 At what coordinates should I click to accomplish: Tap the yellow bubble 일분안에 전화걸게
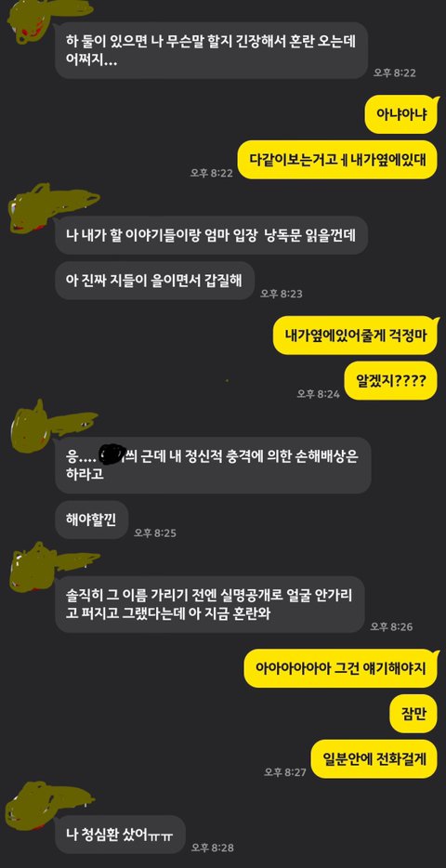374,759
